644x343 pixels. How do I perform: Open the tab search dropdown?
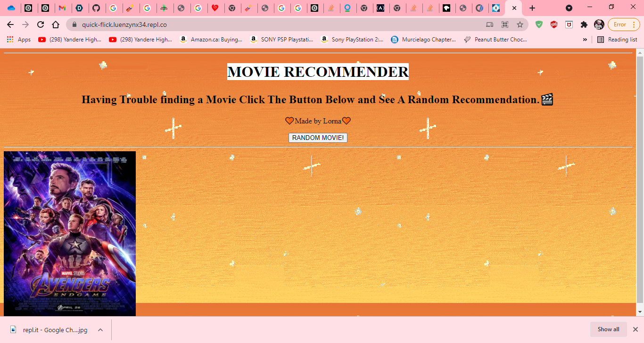point(569,8)
